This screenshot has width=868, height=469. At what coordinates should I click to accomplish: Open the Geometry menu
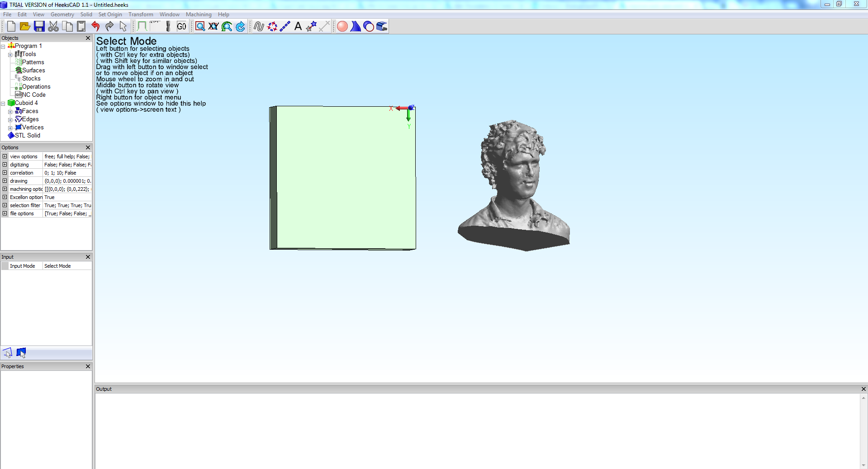(62, 14)
